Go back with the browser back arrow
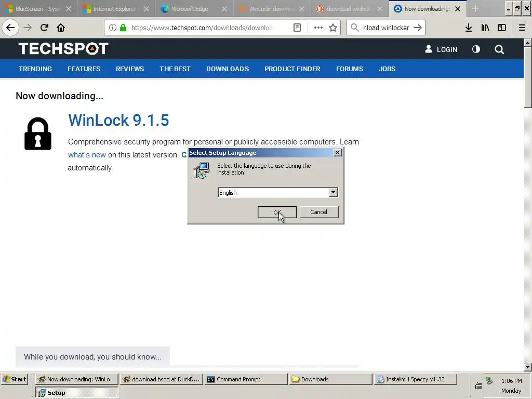Viewport: 532px width, 399px height. pos(10,28)
